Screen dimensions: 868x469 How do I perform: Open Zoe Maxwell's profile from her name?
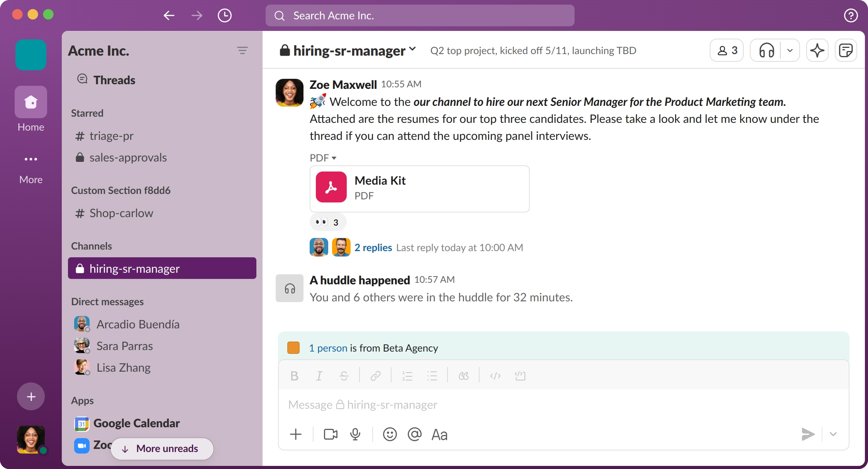coord(343,85)
